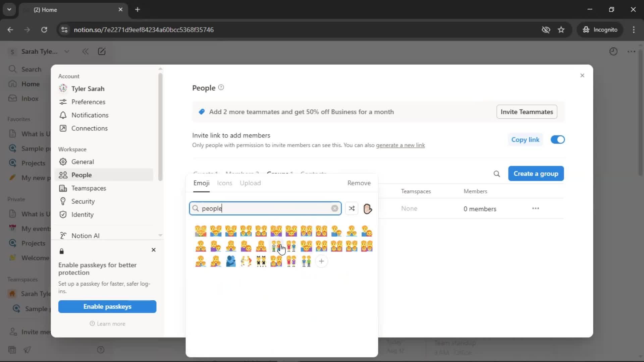This screenshot has height=362, width=644.
Task: Collapse the sidebar with the double-chevron icon
Action: (85, 51)
